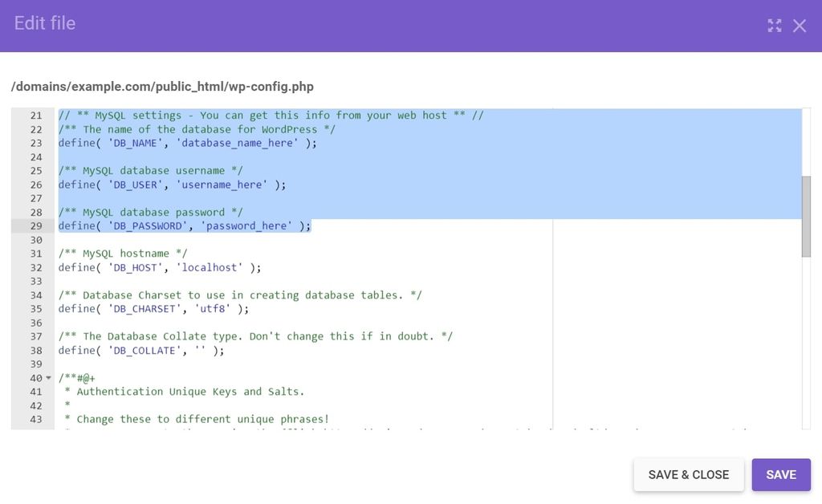Expand editor to fullscreen mode
The width and height of the screenshot is (822, 504).
pyautogui.click(x=775, y=26)
